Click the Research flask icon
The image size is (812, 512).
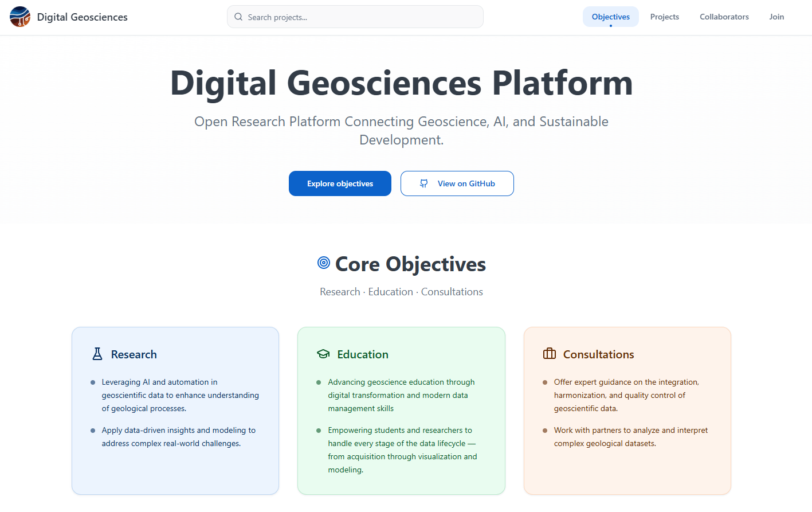[x=97, y=354]
